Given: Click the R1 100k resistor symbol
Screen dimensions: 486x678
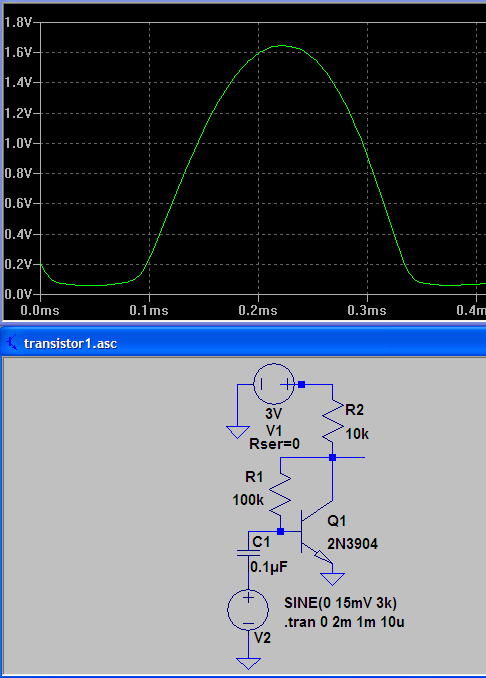Looking at the screenshot, I should tap(280, 494).
